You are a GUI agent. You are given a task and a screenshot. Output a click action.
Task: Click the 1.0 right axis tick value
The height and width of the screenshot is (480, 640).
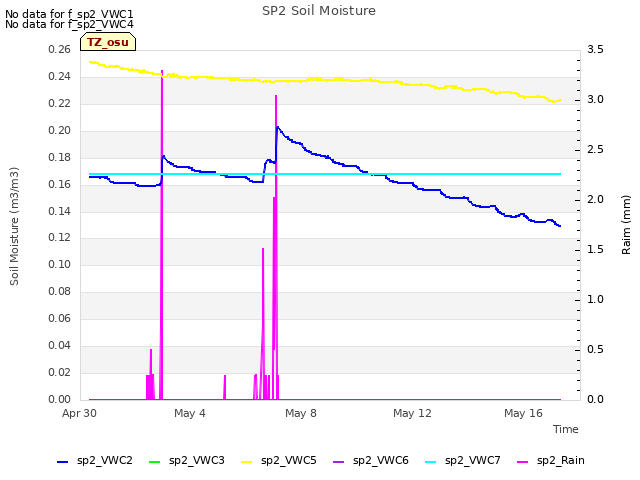pos(595,299)
